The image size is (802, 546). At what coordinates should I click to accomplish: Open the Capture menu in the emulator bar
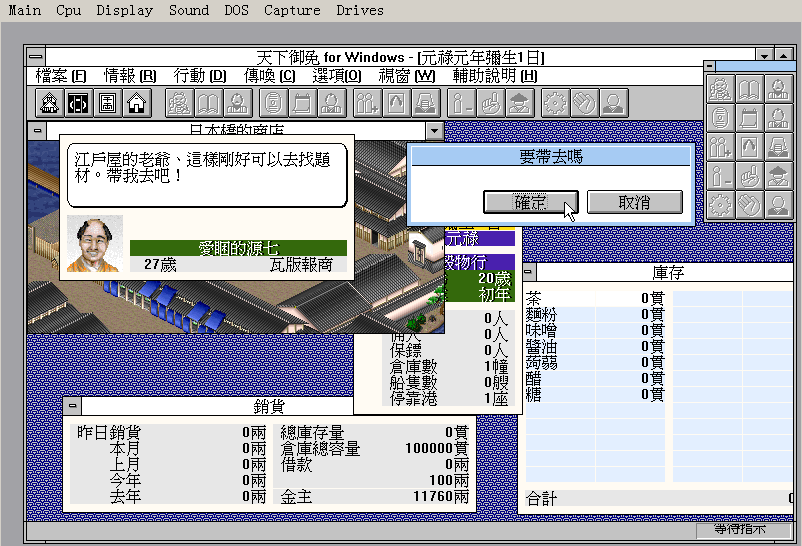click(292, 10)
